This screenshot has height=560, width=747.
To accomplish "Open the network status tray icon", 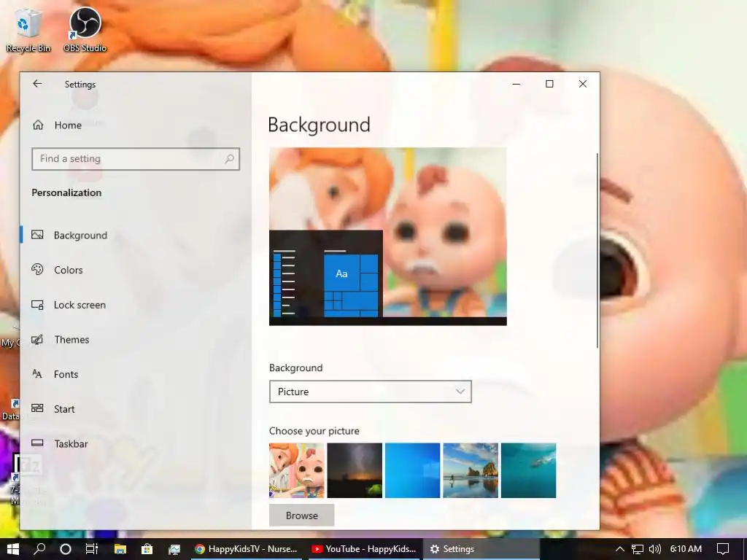I will pyautogui.click(x=637, y=549).
